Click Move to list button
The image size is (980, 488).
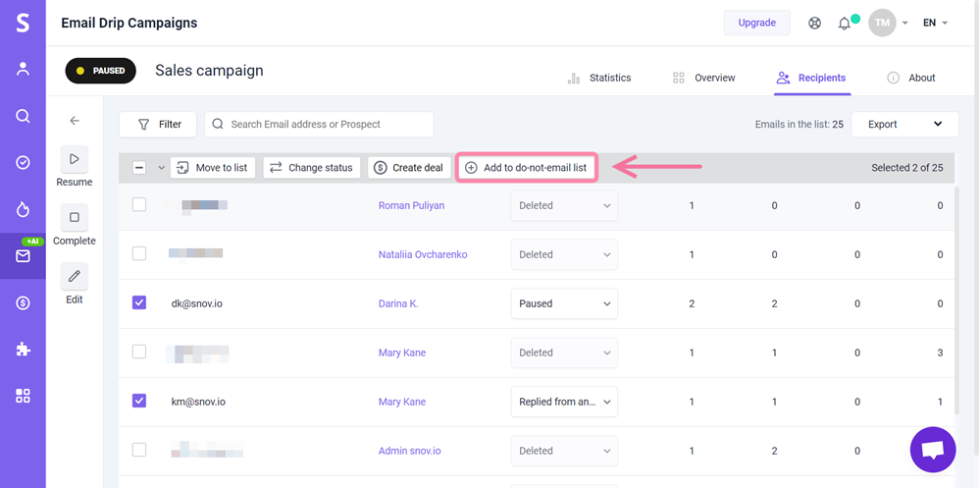click(x=213, y=168)
